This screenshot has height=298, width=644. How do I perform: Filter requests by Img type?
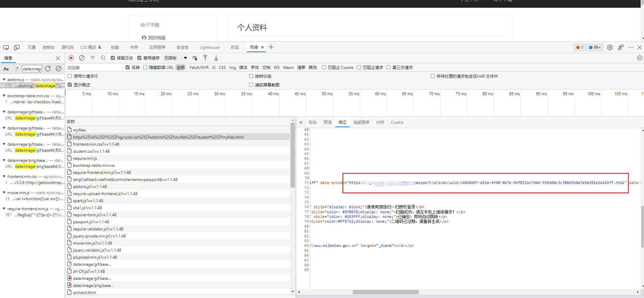[232, 68]
